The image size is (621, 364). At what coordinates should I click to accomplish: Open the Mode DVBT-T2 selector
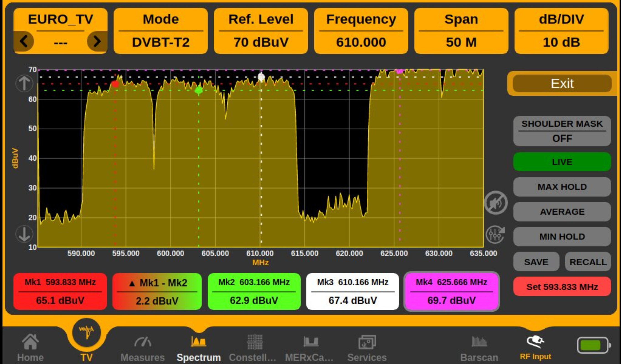161,31
